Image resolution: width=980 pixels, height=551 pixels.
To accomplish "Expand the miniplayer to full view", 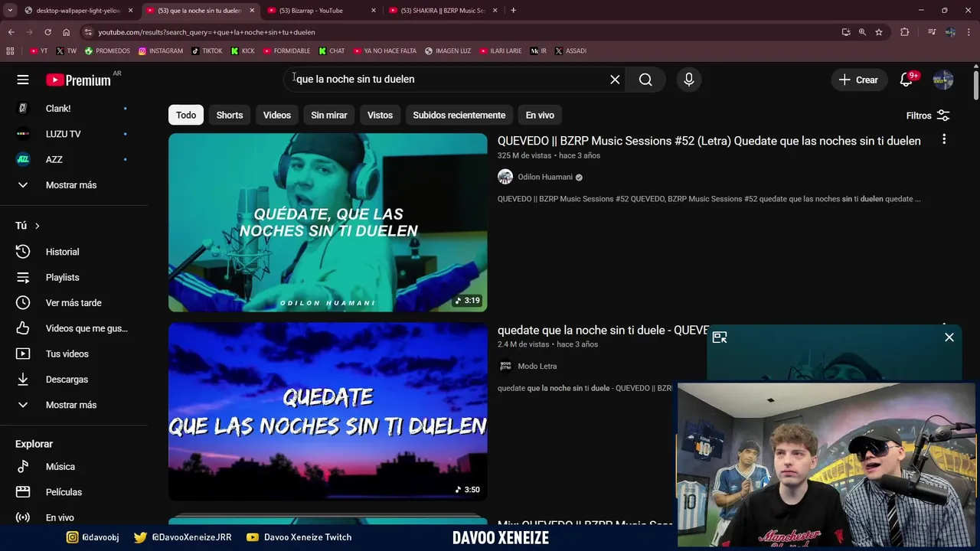I will (x=720, y=337).
